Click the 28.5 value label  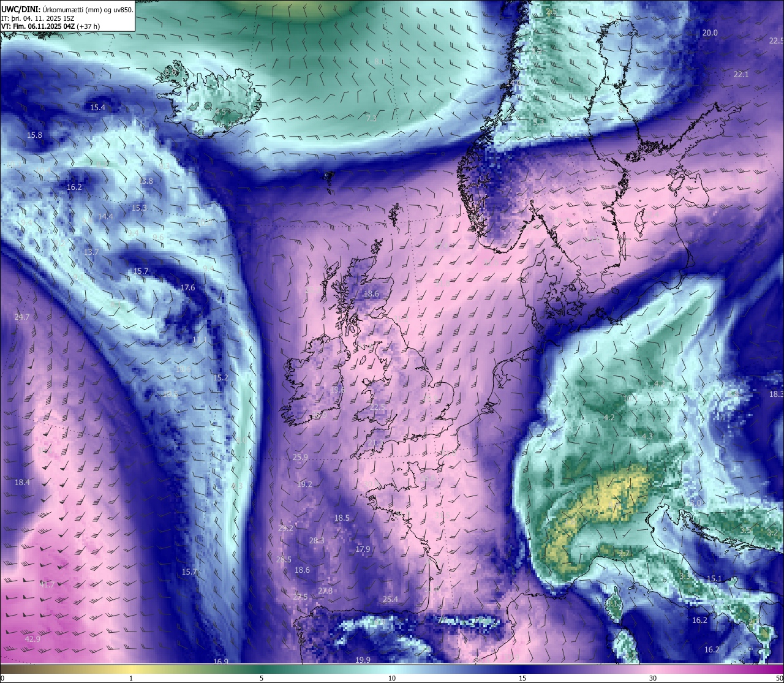[x=284, y=560]
